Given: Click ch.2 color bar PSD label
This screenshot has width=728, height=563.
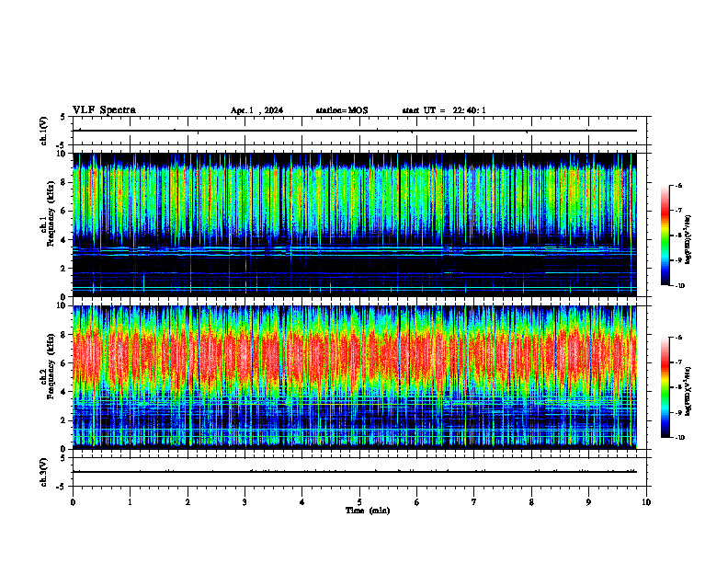Looking at the screenshot, I should tap(688, 391).
